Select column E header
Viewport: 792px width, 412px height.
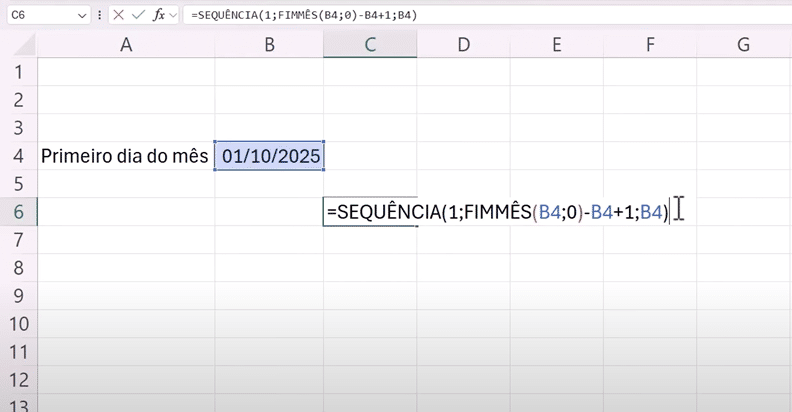point(557,45)
